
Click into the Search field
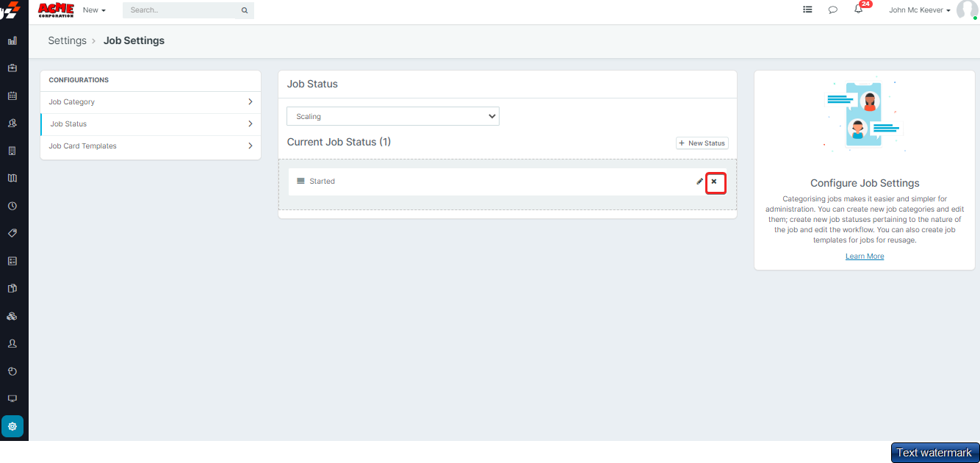pos(184,10)
